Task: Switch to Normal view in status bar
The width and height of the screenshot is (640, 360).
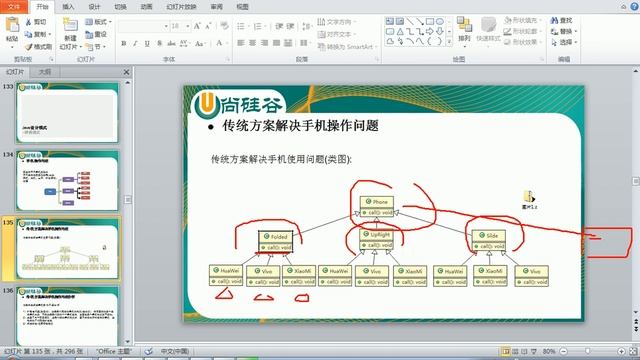Action: (506, 351)
